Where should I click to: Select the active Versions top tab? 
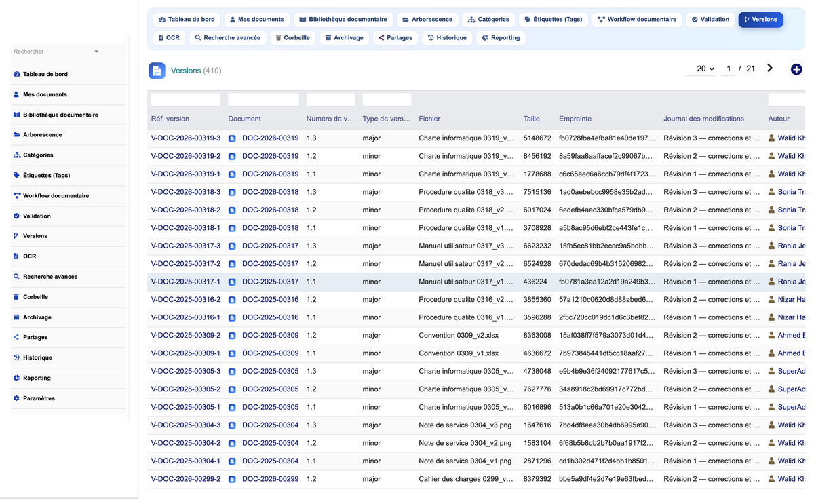point(760,20)
